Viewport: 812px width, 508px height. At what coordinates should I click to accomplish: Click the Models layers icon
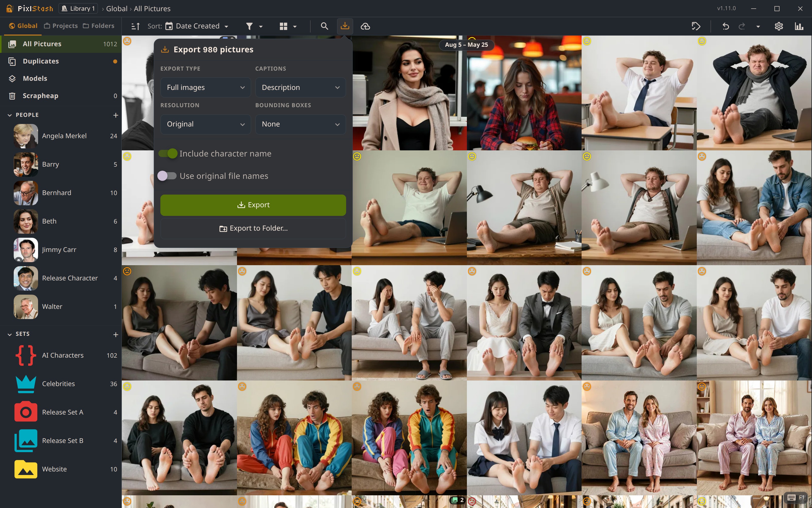12,79
